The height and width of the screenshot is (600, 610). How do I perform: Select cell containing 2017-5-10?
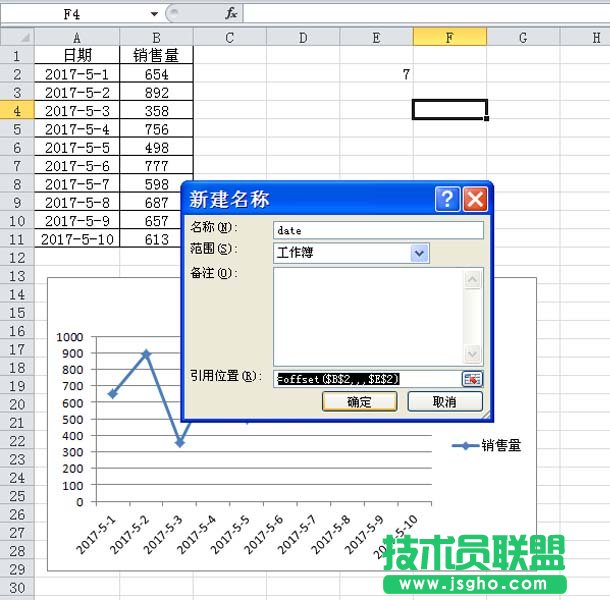point(77,239)
